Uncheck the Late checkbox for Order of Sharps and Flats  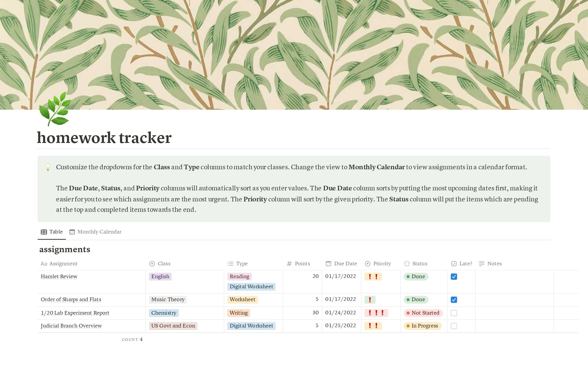(x=454, y=300)
